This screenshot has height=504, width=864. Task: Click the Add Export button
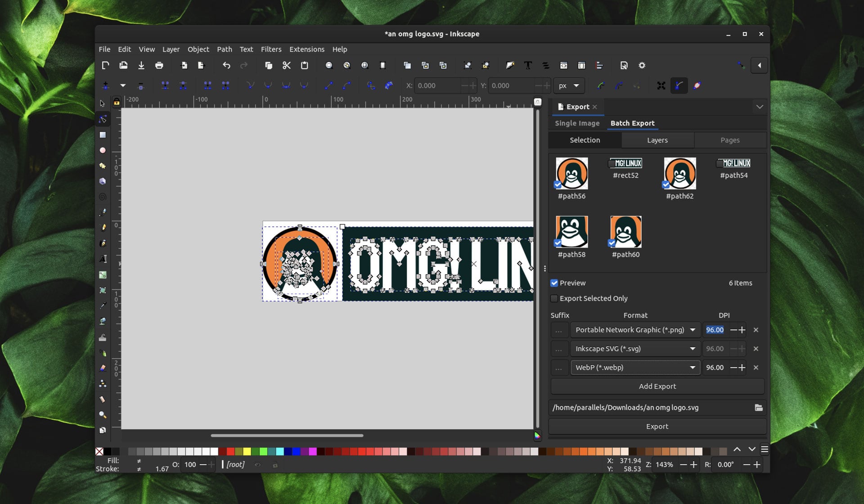657,387
